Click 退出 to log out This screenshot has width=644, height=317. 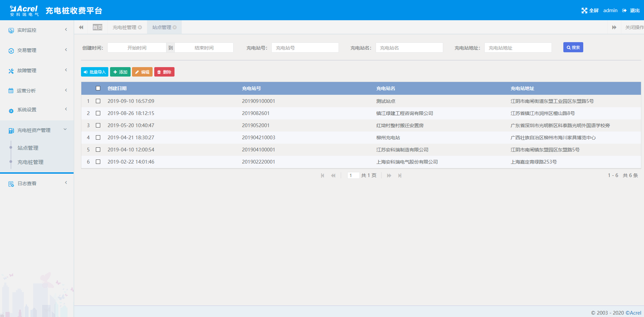(635, 10)
